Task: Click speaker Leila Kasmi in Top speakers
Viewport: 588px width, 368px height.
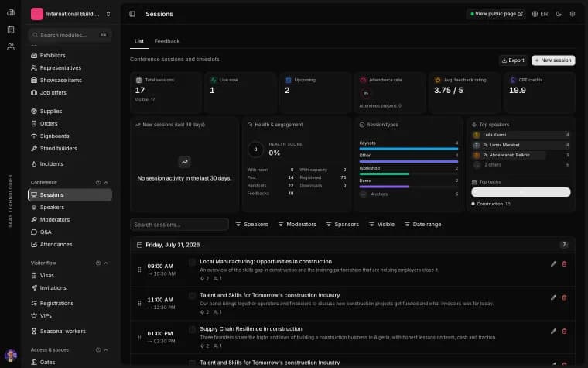Action: (521, 135)
